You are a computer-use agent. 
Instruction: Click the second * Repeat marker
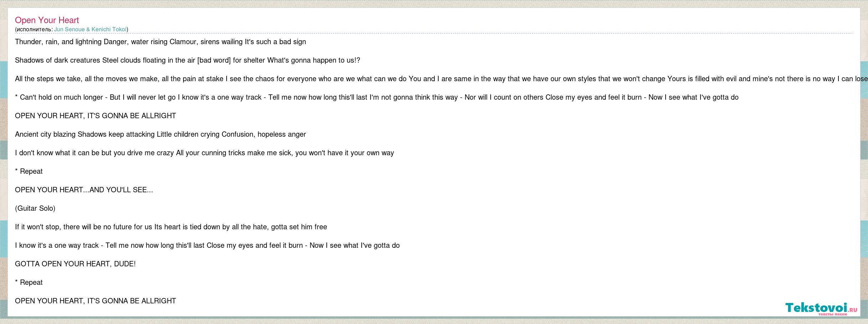pos(29,282)
